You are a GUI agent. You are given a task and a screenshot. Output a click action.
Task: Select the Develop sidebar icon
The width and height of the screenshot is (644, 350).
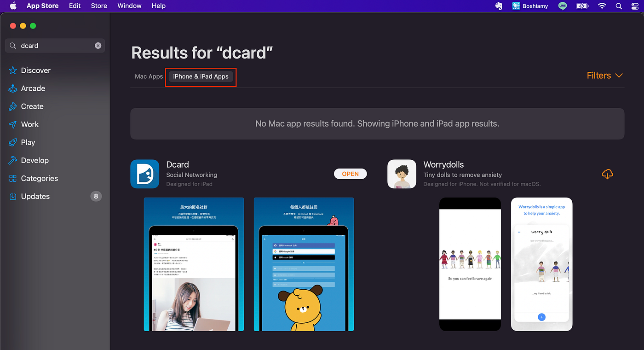(34, 160)
